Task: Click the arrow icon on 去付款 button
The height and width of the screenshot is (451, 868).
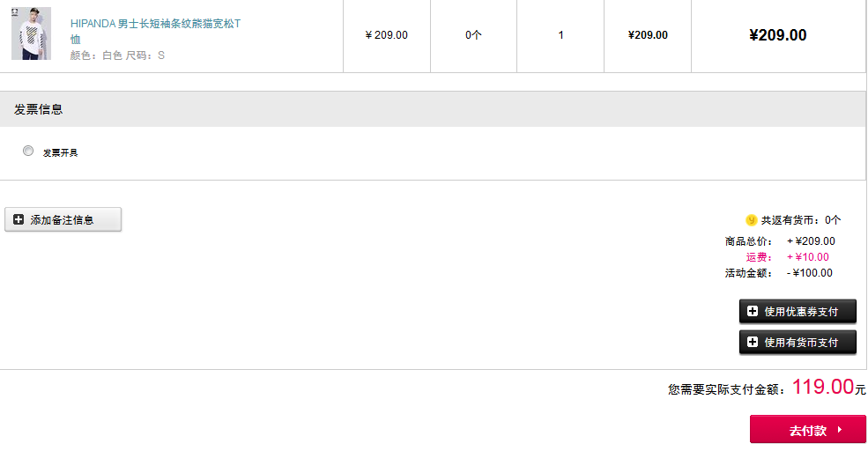Action: [x=840, y=429]
